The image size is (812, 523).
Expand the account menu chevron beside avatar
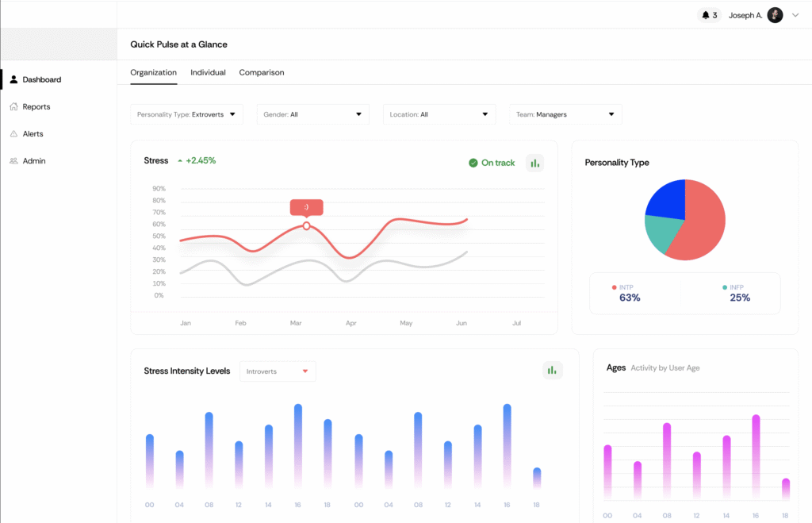(795, 15)
